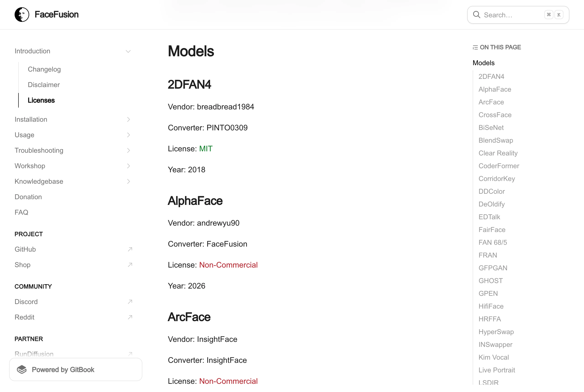Click the external arrow beside GitHub

coord(130,249)
